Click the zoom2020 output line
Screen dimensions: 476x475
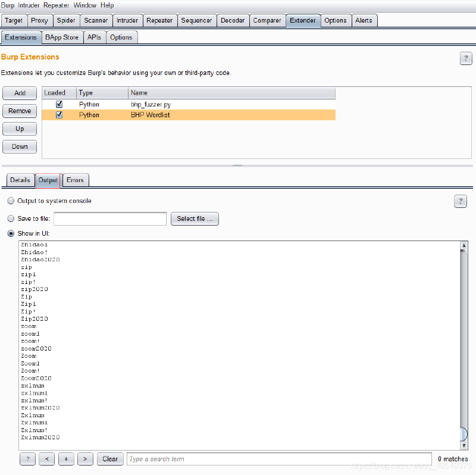[36, 348]
